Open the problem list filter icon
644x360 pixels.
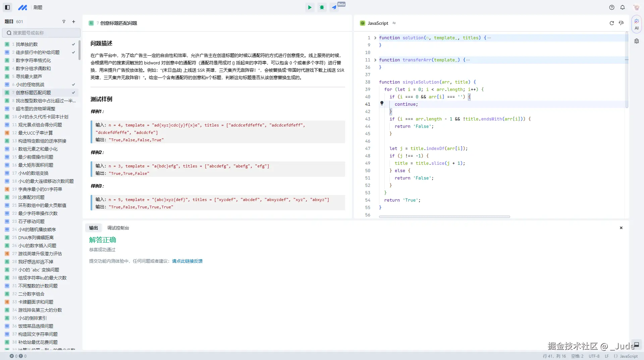(x=64, y=22)
